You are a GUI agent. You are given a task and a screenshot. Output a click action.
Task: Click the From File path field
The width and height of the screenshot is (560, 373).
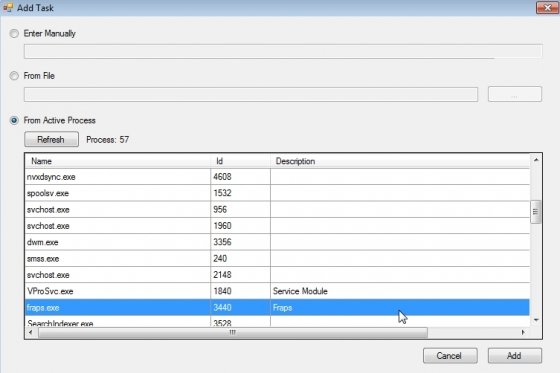251,95
